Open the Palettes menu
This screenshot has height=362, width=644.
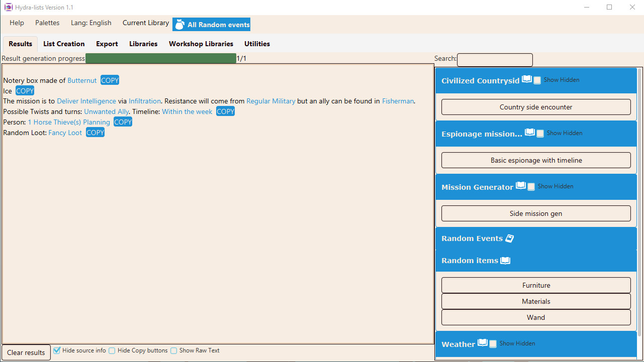[x=47, y=23]
